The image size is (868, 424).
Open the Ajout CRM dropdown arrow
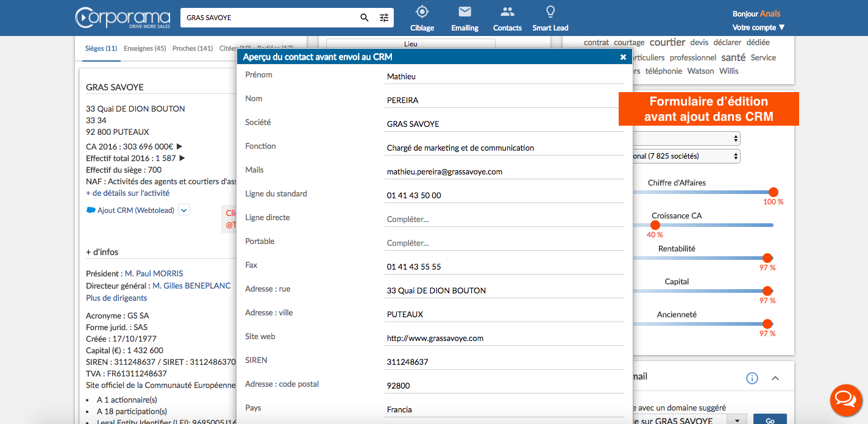(185, 210)
